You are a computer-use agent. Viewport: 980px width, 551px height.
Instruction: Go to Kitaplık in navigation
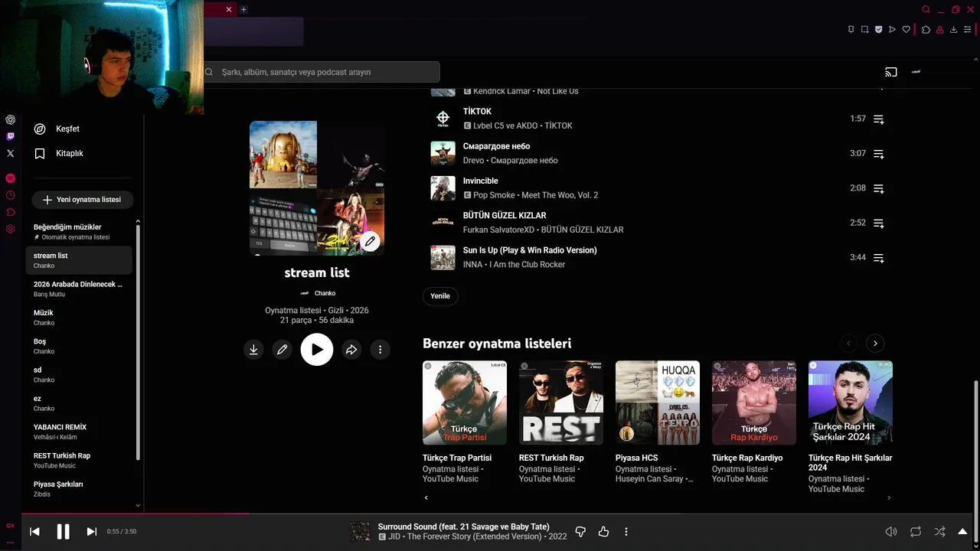[70, 154]
